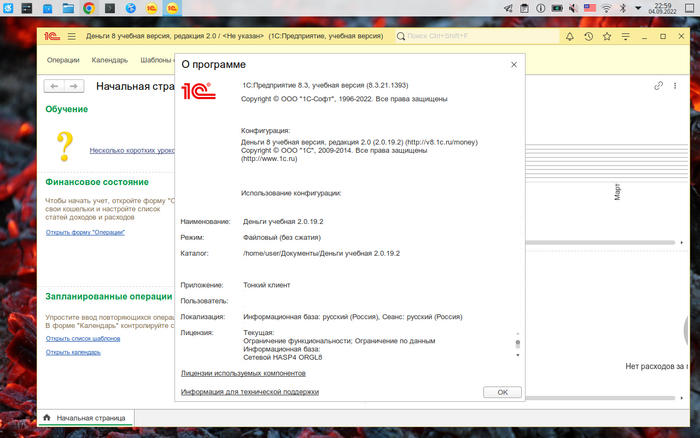Click the Тонкий клиент application value
700x438 pixels.
pos(267,285)
